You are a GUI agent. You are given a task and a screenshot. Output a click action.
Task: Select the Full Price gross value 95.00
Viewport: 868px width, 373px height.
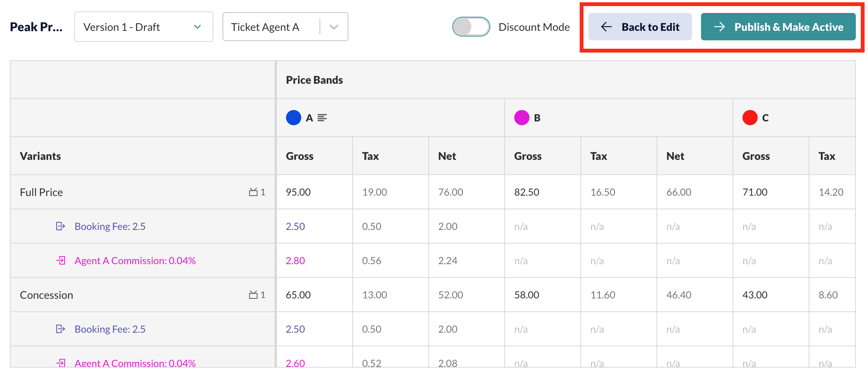coord(298,192)
